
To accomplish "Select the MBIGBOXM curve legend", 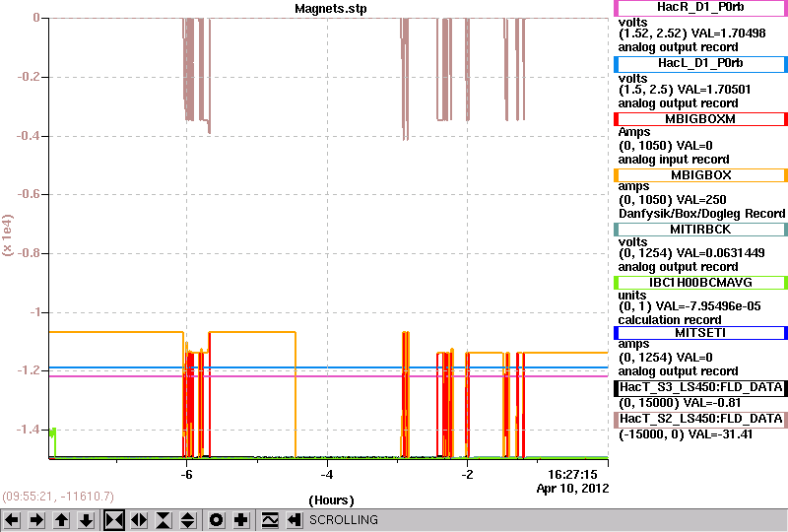I will (700, 119).
